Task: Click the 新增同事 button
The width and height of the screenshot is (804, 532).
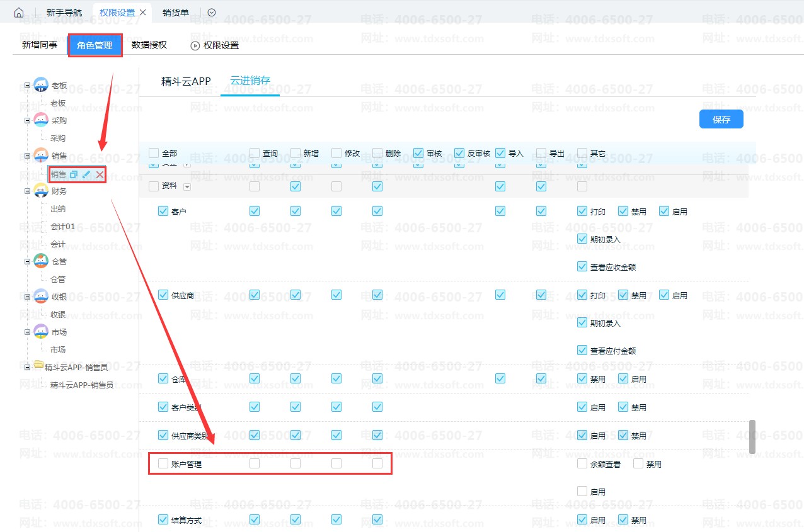Action: point(40,45)
